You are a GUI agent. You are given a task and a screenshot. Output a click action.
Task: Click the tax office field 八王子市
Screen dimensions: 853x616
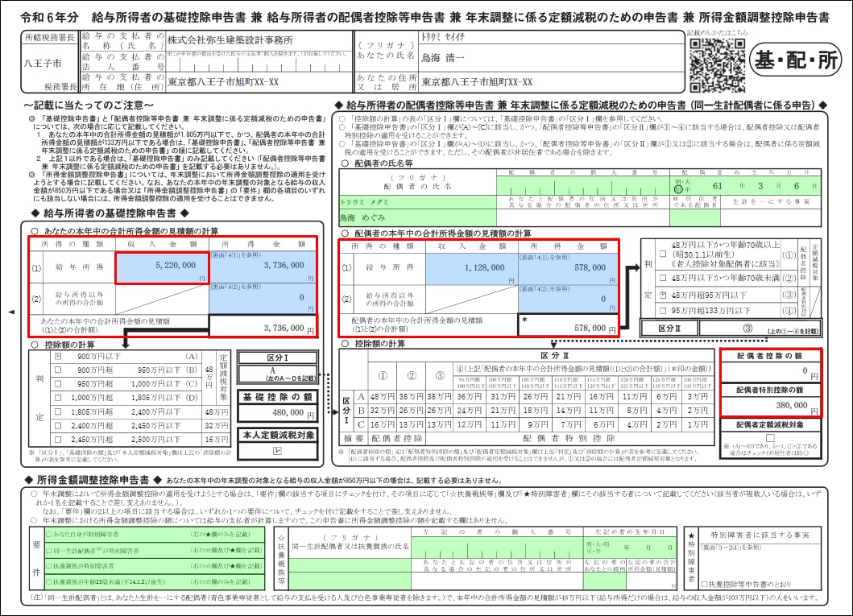point(50,64)
